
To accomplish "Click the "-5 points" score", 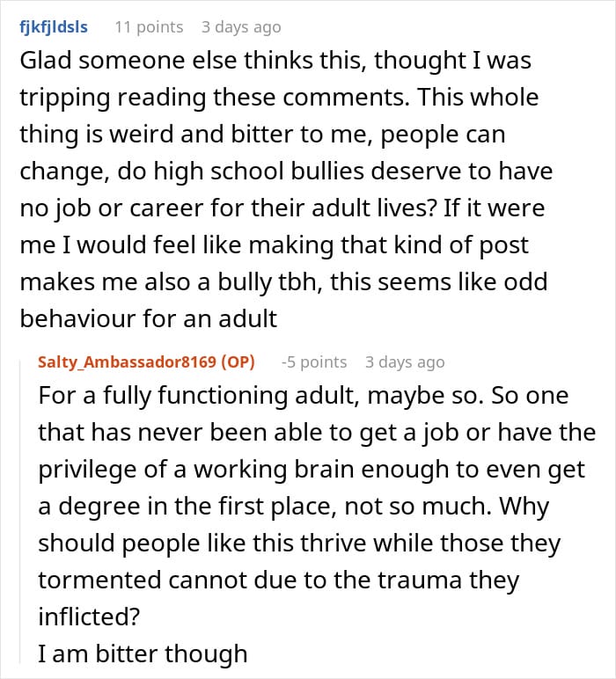I will point(313,362).
